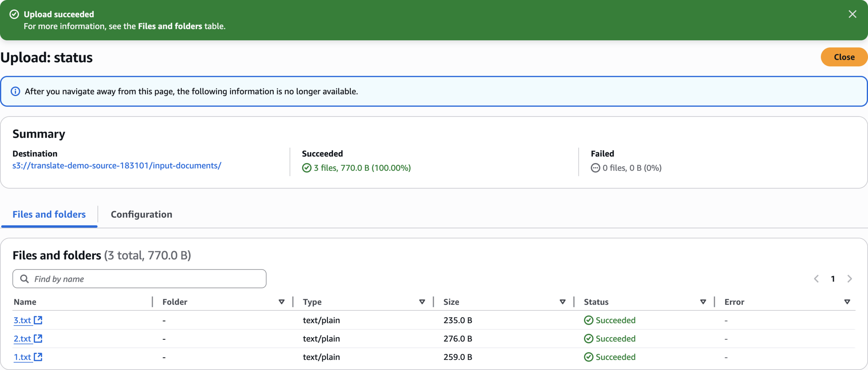Click info icon in blue notice
This screenshot has height=370, width=868.
[x=15, y=91]
